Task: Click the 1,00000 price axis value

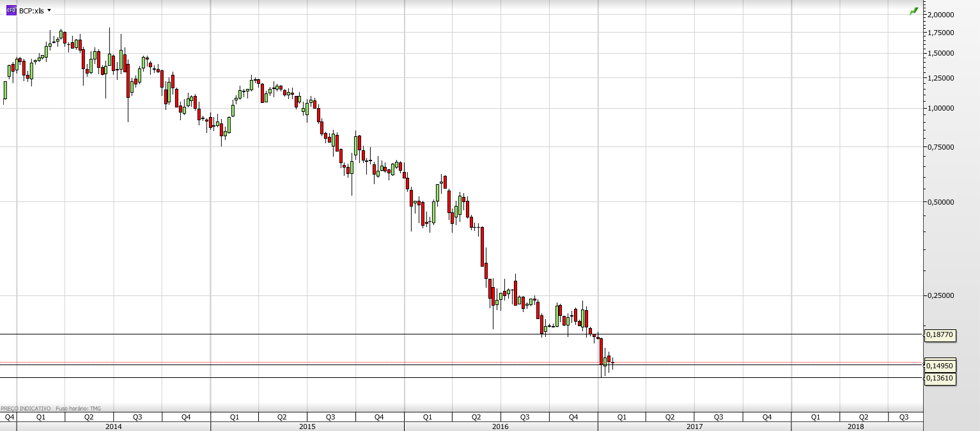Action: click(940, 108)
